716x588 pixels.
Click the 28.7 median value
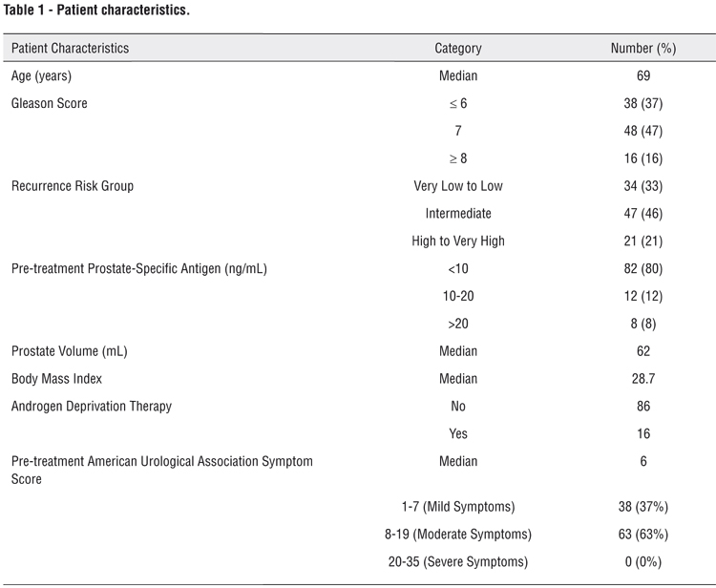click(643, 379)
